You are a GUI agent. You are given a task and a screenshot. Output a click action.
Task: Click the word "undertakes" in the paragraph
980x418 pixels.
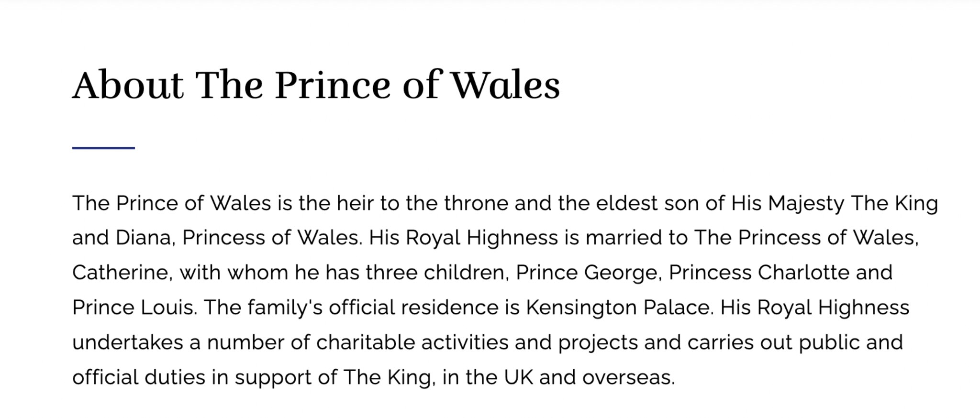point(128,342)
